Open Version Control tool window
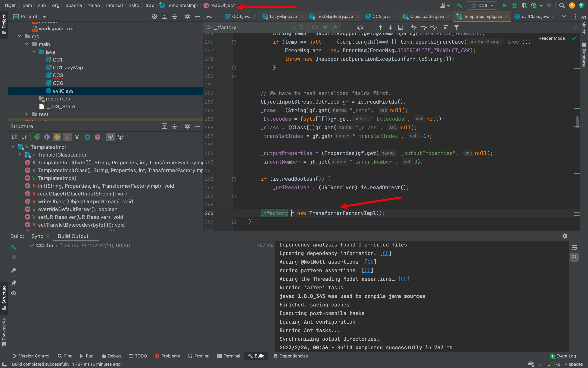Screen dimensions: 588x368 [31, 356]
